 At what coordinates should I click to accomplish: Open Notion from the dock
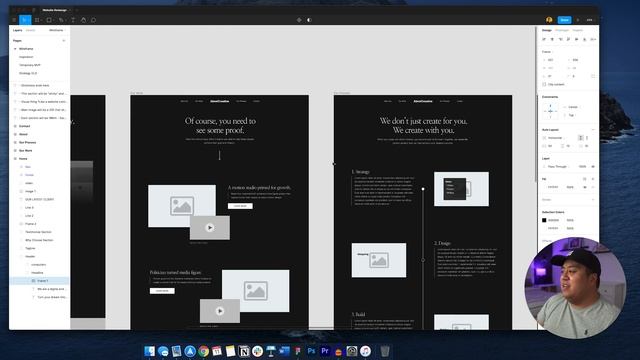pyautogui.click(x=244, y=351)
